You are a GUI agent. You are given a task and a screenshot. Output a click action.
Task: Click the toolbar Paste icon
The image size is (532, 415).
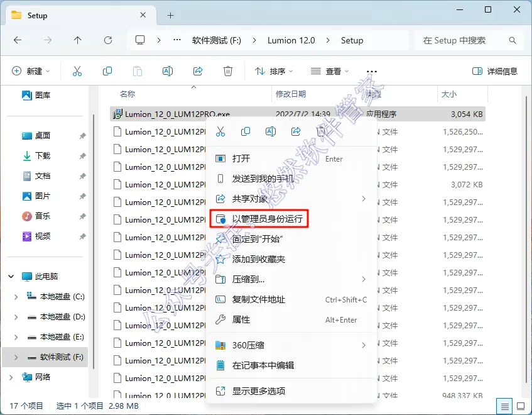[138, 71]
